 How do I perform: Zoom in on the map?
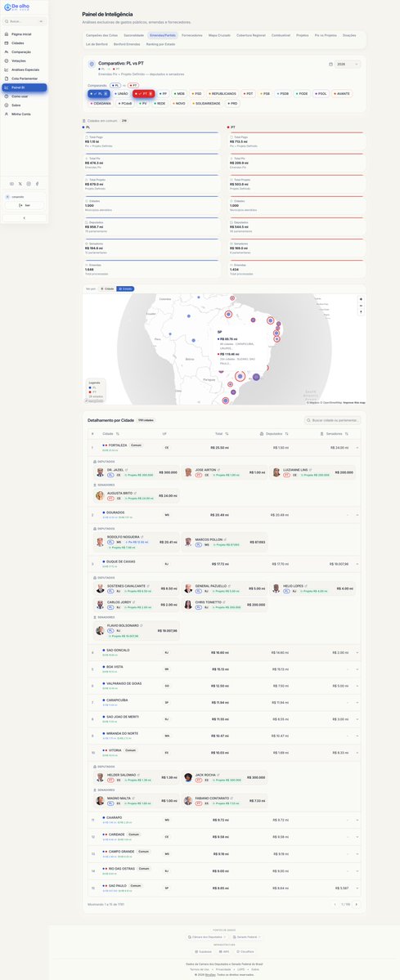[361, 299]
